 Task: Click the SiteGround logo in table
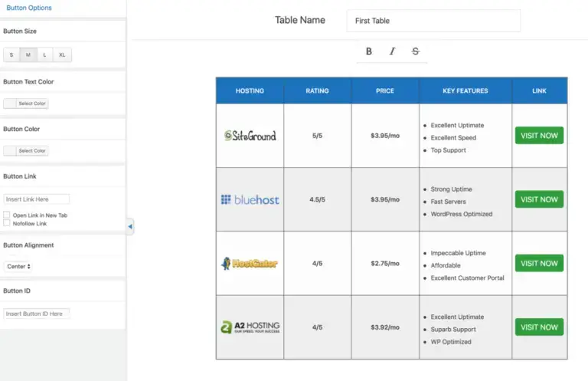250,136
